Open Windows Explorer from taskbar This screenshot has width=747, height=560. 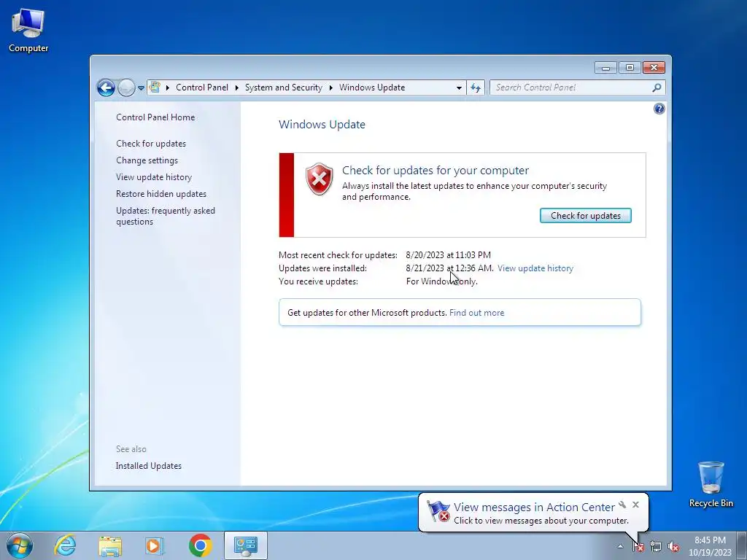(110, 546)
